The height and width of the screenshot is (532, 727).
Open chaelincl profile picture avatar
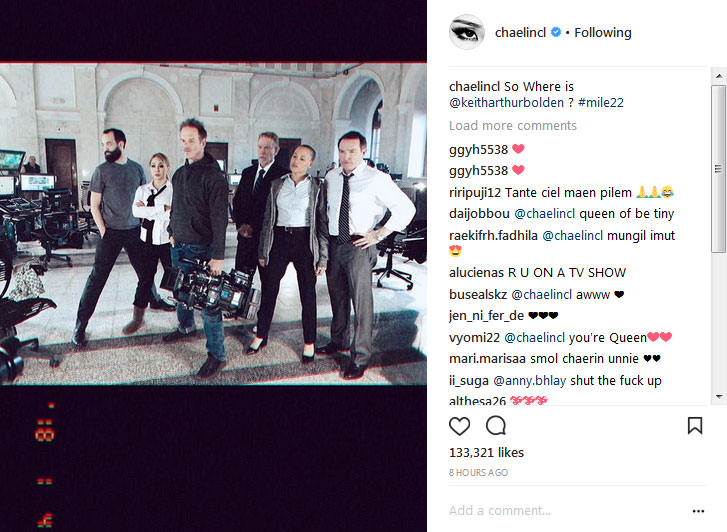467,32
